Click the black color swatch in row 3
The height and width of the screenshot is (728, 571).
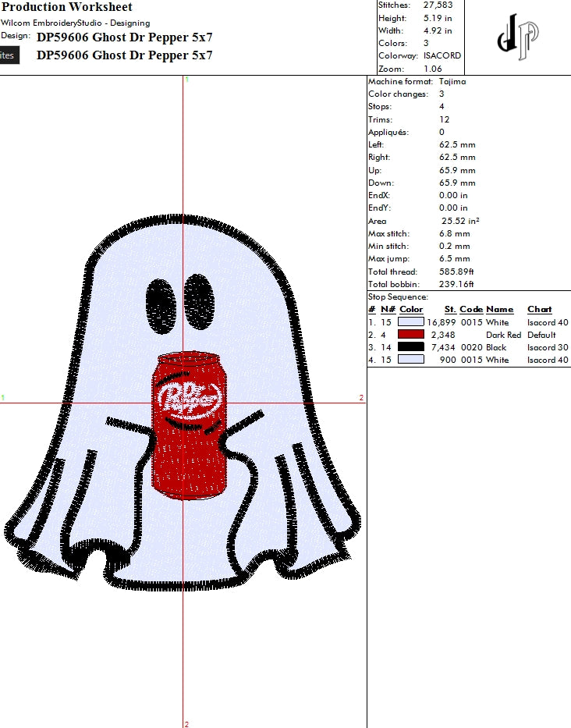pyautogui.click(x=411, y=346)
